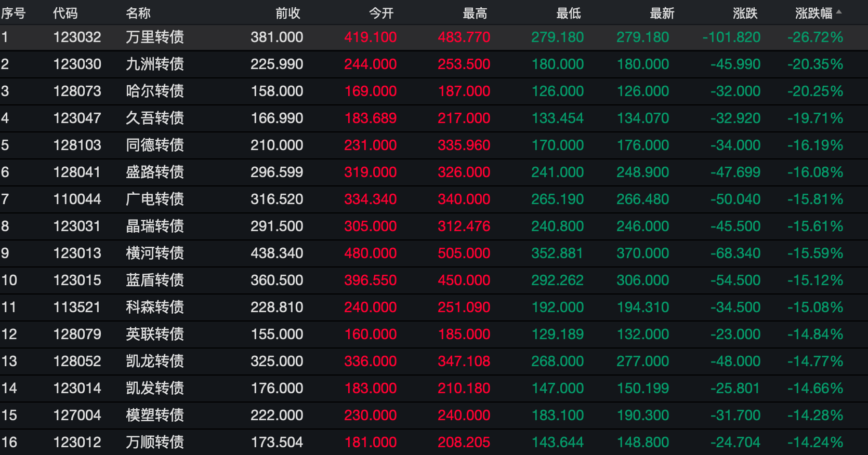868x455 pixels.
Task: Open the 九洲转债 bond entry
Action: click(x=155, y=64)
